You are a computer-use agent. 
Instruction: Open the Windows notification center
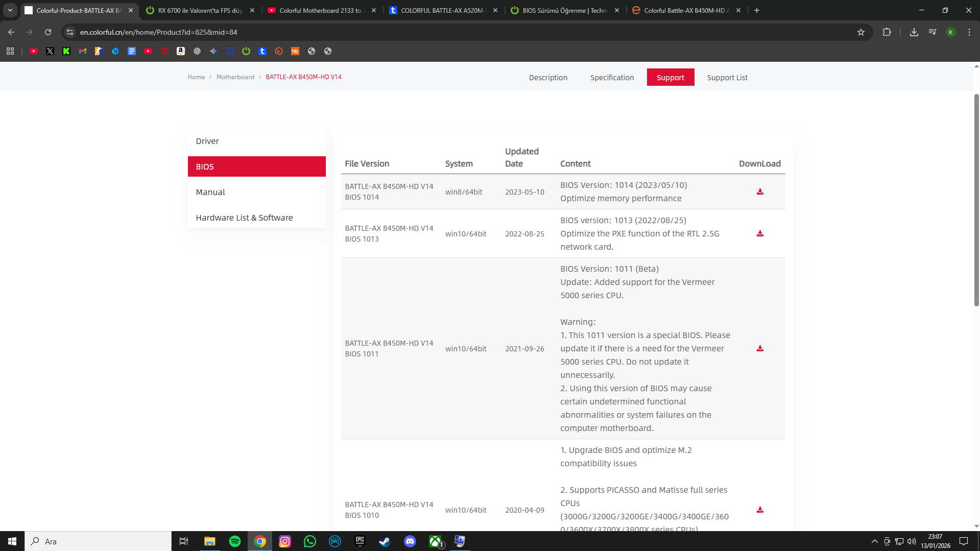pyautogui.click(x=964, y=541)
